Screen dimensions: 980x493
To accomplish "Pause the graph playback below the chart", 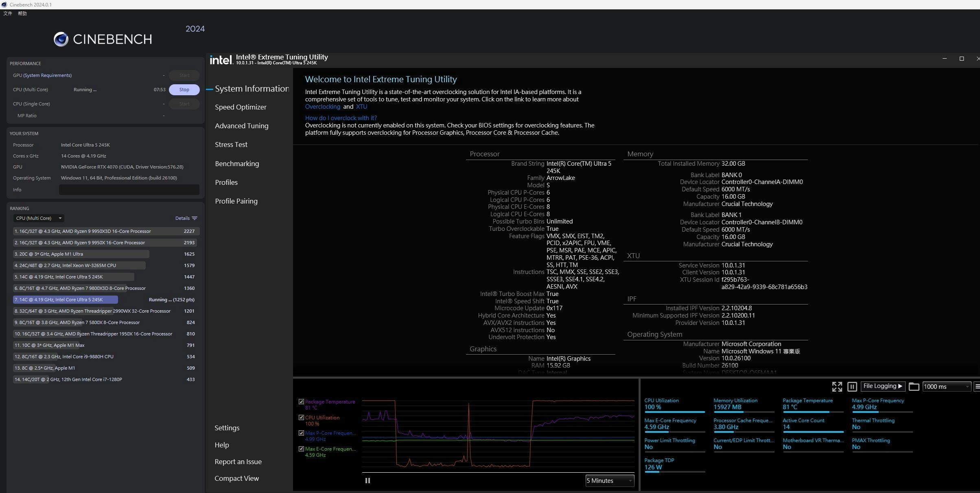I will 367,480.
